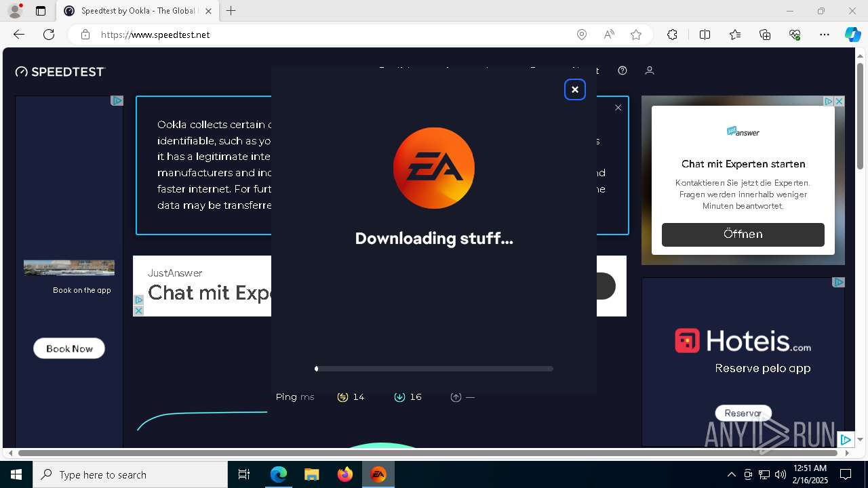Open the Copilot sidebar icon
This screenshot has width=868, height=488.
(852, 35)
